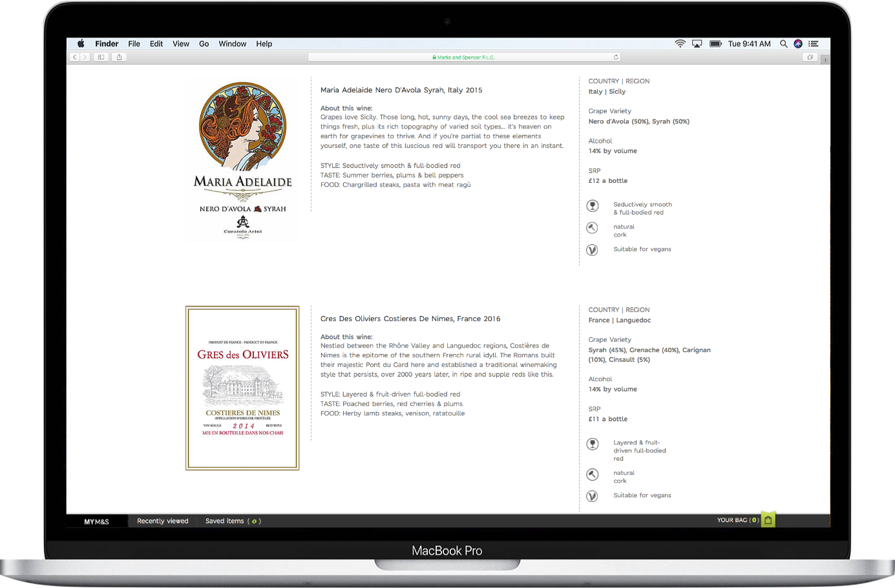This screenshot has height=588, width=895.
Task: Click 'FOOD: Herby lamb steaks, venison, ratatouille'
Action: tap(393, 414)
